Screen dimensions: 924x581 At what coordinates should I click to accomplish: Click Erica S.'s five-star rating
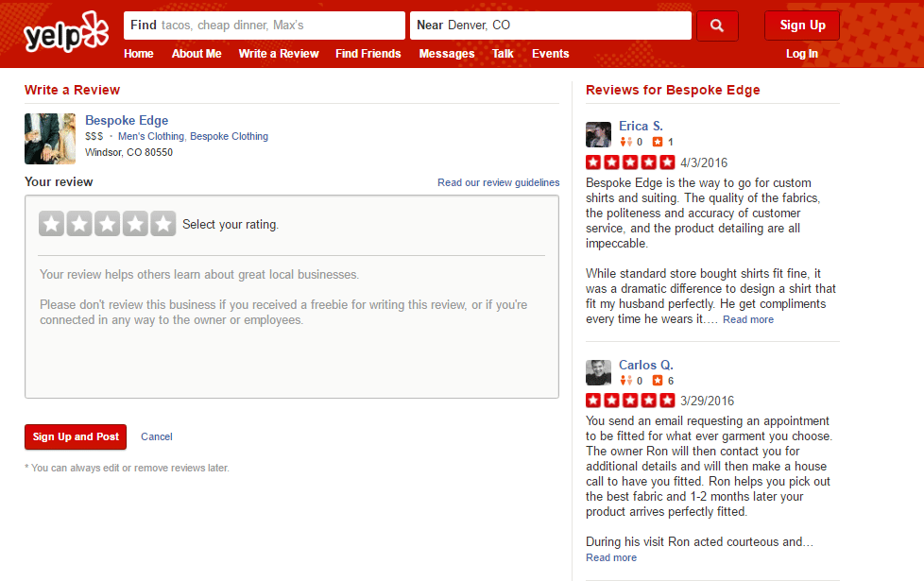630,162
